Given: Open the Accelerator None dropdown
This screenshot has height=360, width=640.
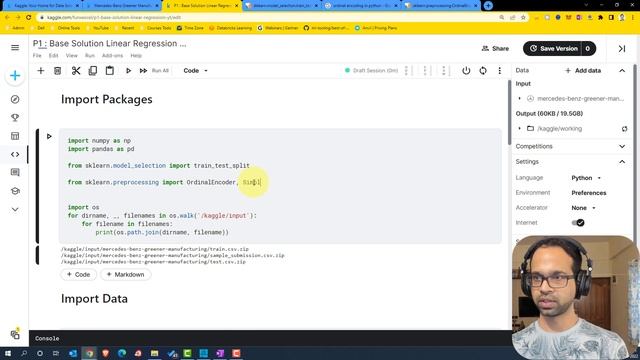Looking at the screenshot, I should 584,208.
